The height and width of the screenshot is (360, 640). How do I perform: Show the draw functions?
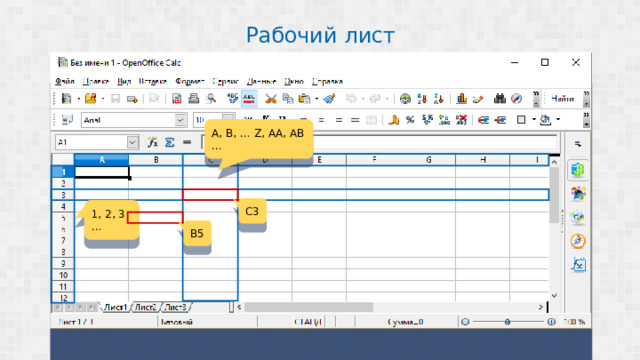click(478, 99)
